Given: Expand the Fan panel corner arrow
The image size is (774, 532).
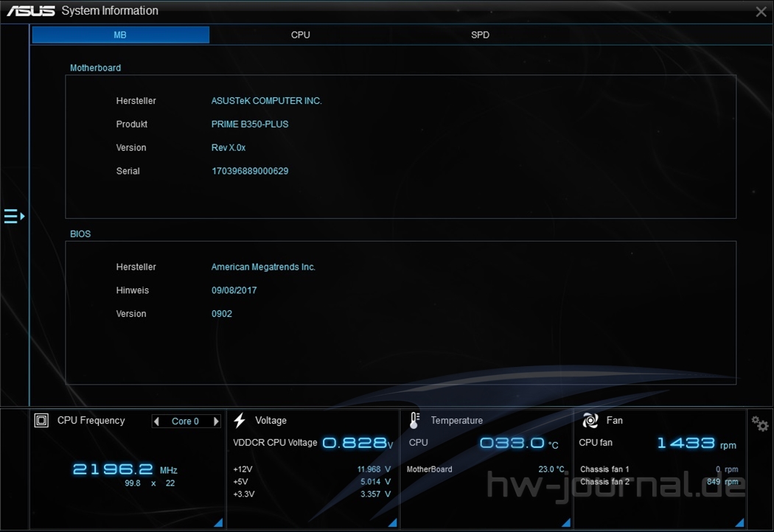Looking at the screenshot, I should (739, 522).
